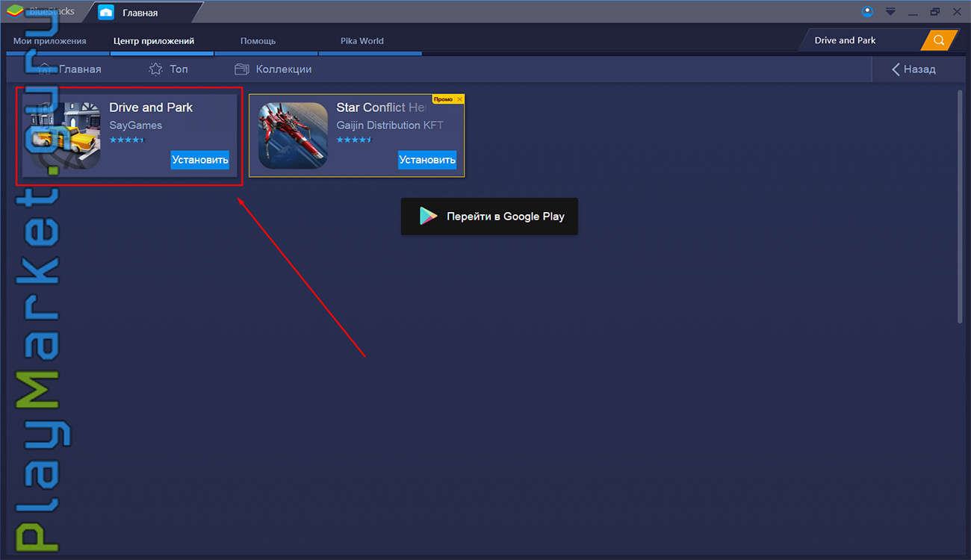Click the Drive and Park star rating

(x=126, y=140)
